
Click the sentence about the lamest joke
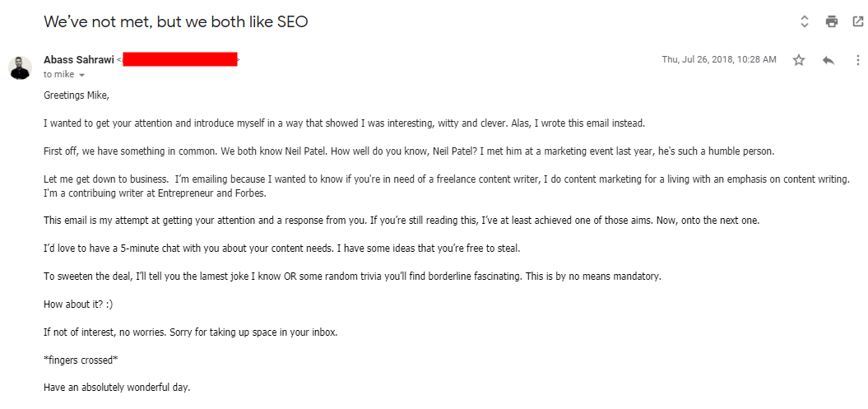(x=352, y=276)
